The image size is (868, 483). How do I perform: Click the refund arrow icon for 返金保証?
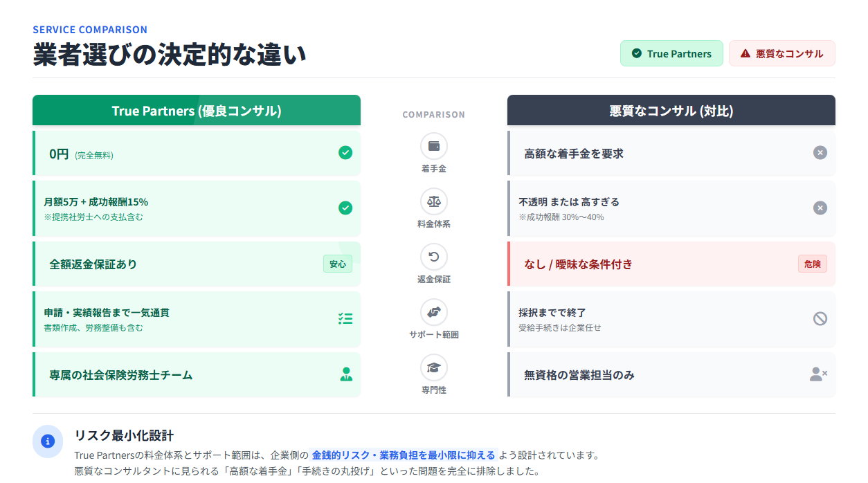(434, 257)
